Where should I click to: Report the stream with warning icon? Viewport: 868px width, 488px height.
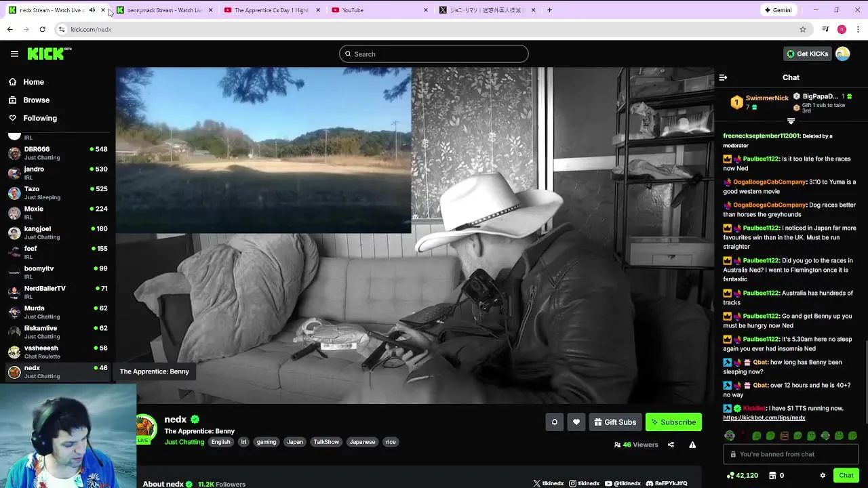pos(692,445)
